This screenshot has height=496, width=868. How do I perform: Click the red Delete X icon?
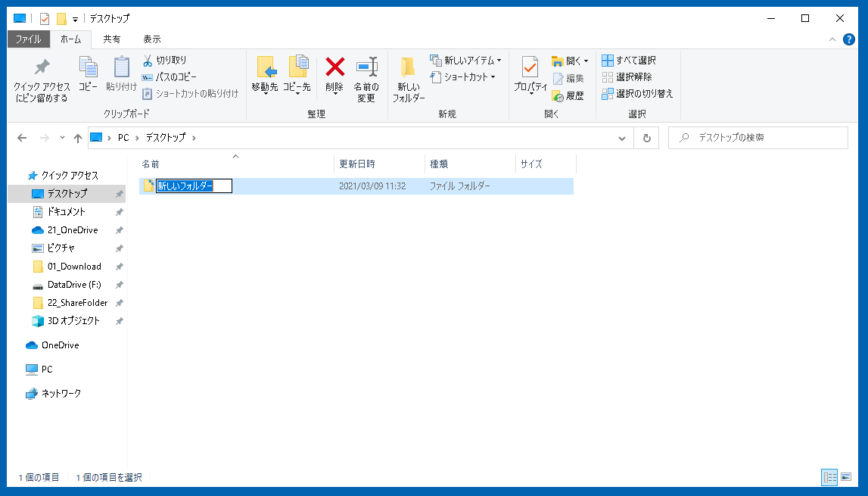click(x=334, y=67)
